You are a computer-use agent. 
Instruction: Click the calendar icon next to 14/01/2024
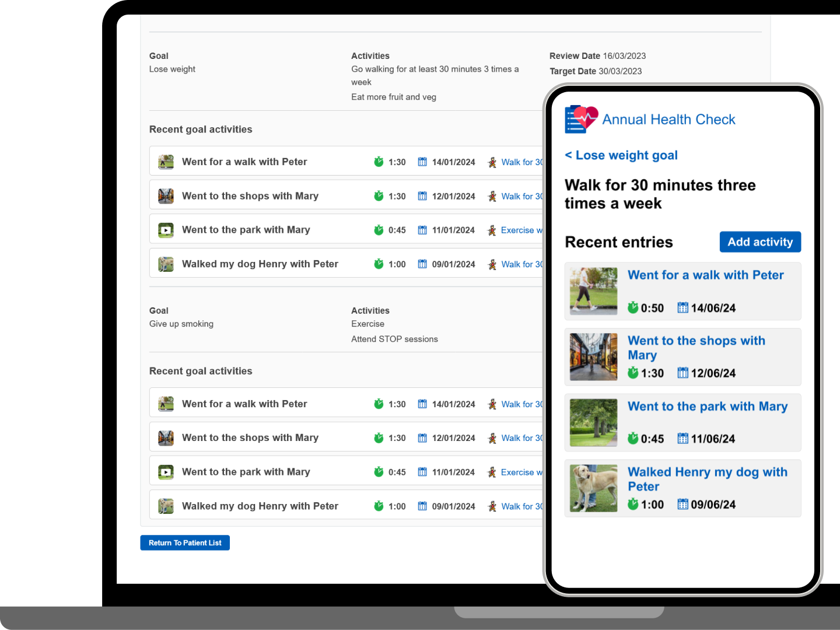pyautogui.click(x=422, y=162)
